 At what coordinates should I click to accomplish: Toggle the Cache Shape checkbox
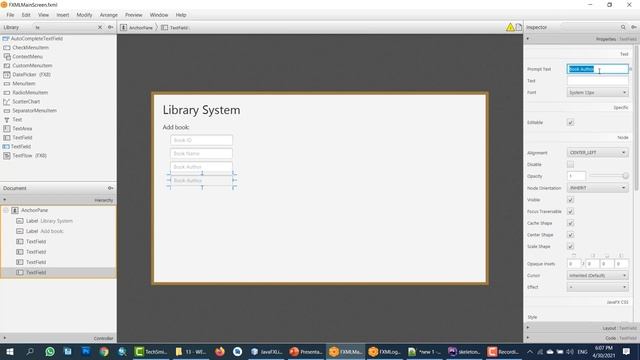pos(570,223)
